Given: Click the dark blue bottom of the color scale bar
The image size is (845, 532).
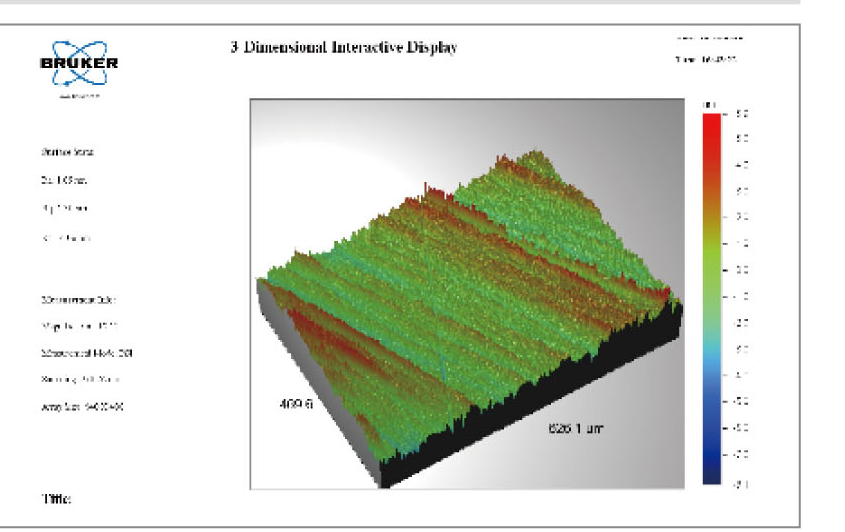Looking at the screenshot, I should pos(712,469).
